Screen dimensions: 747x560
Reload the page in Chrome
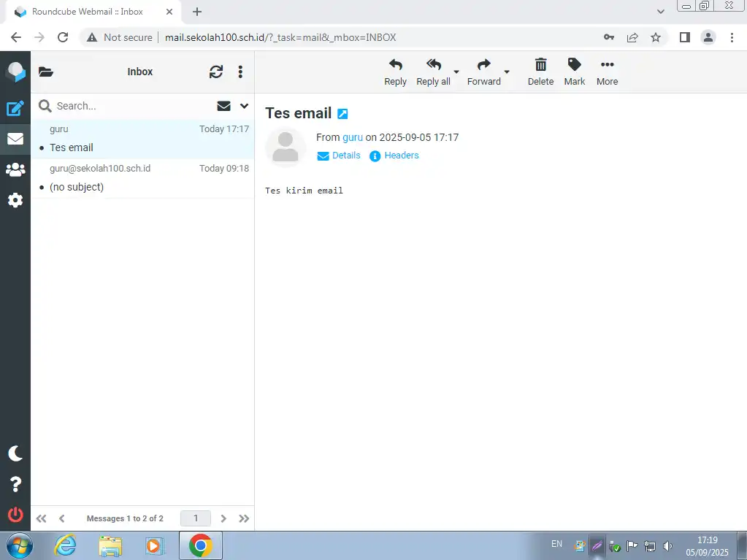[x=63, y=37]
